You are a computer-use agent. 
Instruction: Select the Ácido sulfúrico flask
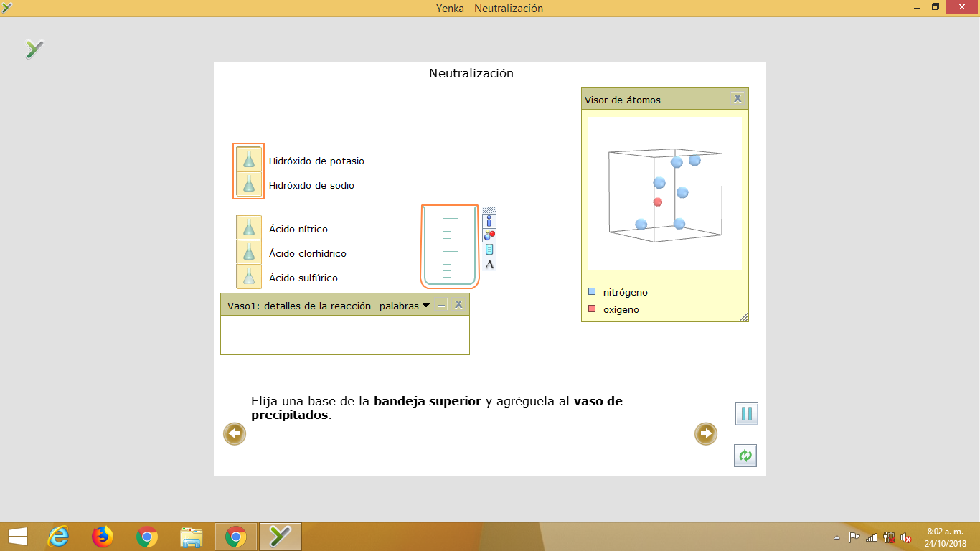(x=249, y=276)
